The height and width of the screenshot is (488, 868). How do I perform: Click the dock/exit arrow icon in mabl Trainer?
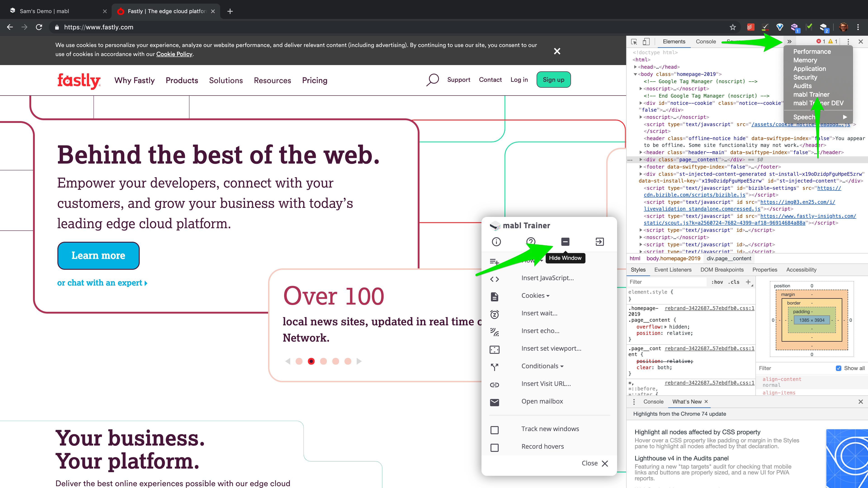(599, 242)
